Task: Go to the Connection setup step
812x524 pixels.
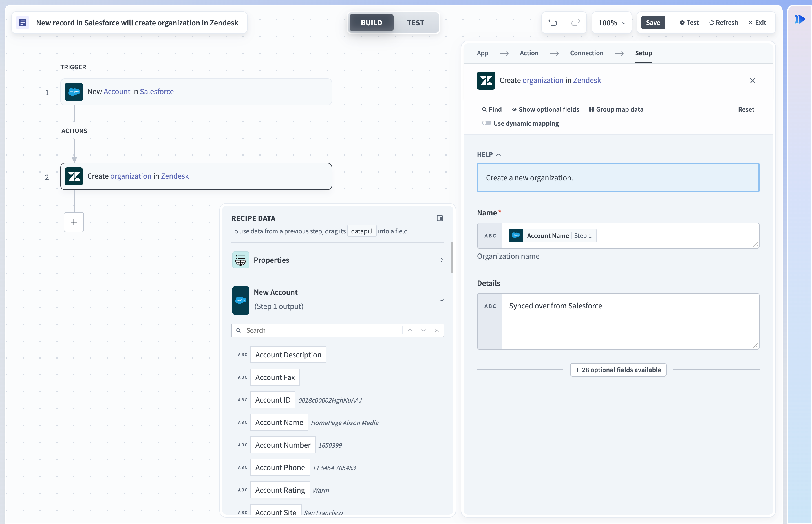Action: click(x=586, y=53)
